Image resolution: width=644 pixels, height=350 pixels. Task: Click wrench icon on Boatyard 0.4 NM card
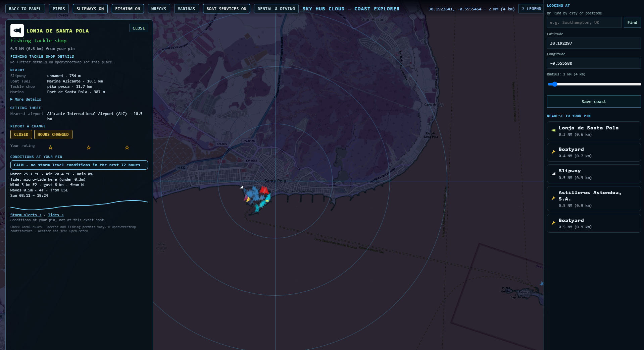(x=553, y=152)
